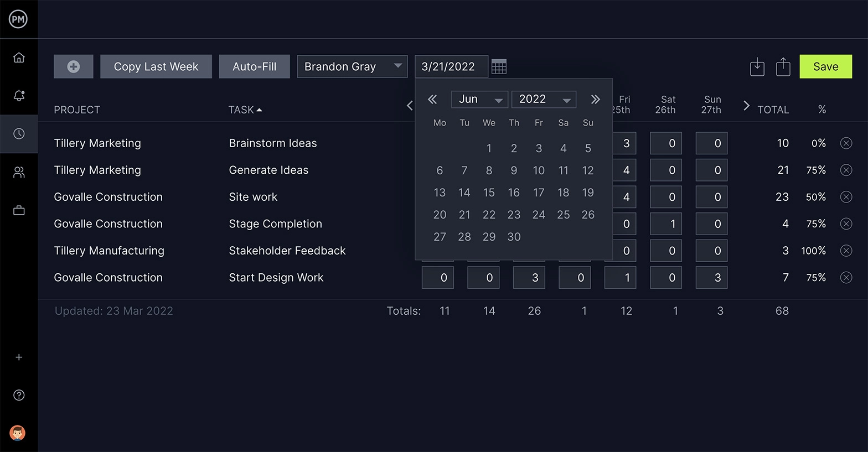The height and width of the screenshot is (452, 868).
Task: Open the notifications bell icon
Action: click(19, 96)
